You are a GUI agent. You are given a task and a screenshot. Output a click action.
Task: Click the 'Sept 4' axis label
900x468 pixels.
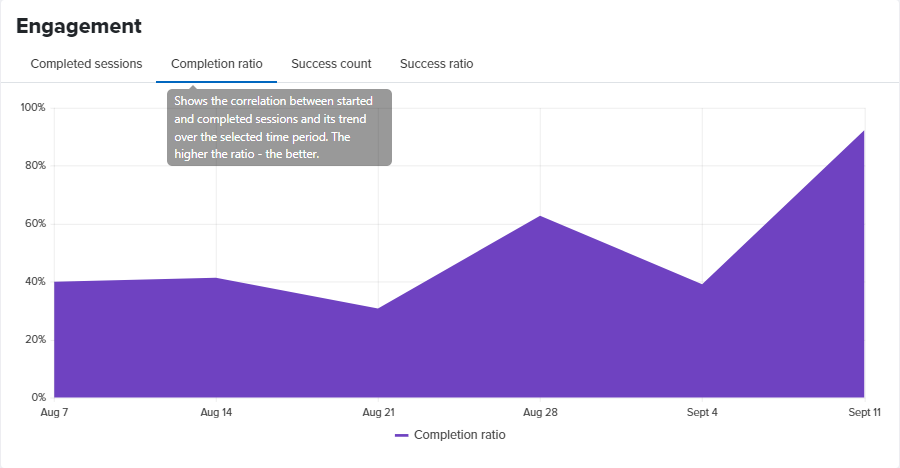702,412
